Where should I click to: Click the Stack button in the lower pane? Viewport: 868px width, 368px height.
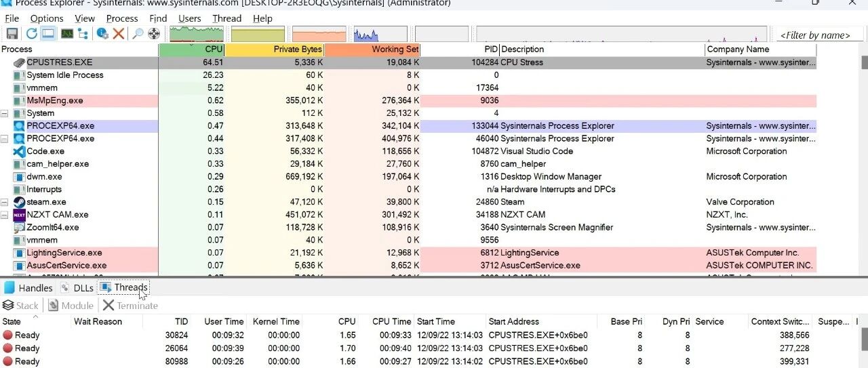20,306
